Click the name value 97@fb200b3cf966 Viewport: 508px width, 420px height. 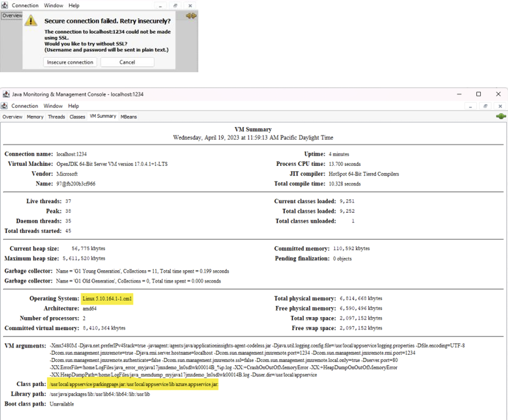76,184
